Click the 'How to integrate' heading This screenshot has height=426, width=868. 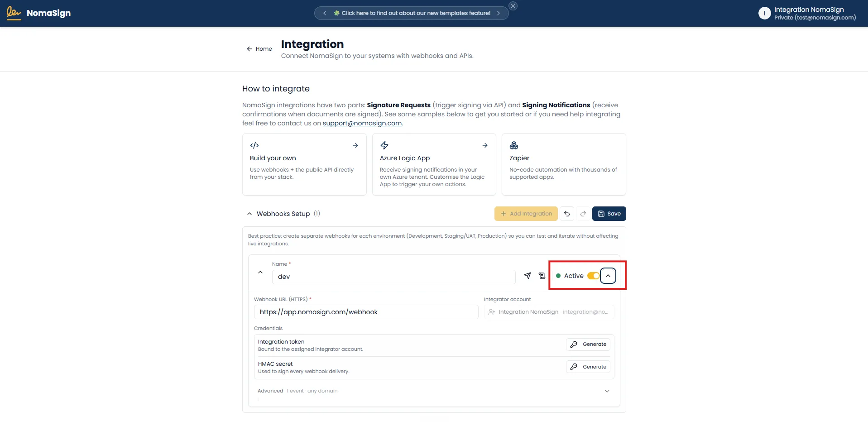click(x=276, y=89)
